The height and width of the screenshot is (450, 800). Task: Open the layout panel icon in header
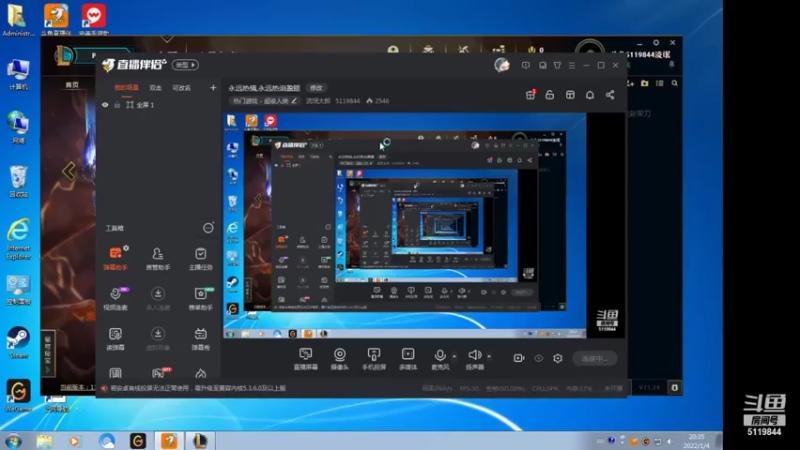tap(570, 95)
